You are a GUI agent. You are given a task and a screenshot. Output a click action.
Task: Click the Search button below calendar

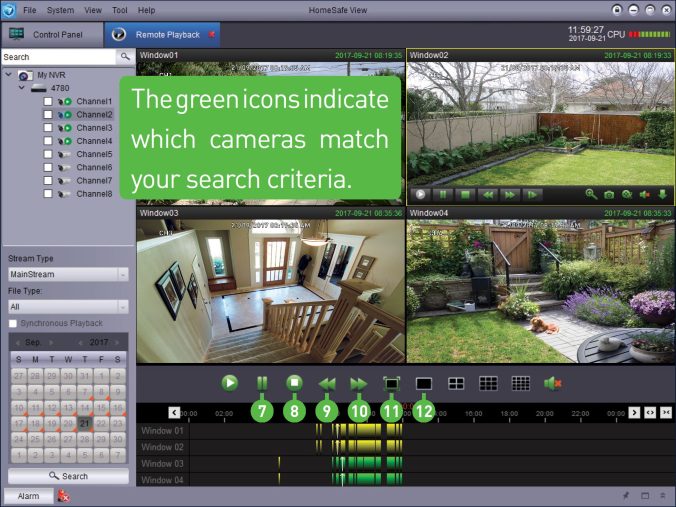[68, 476]
